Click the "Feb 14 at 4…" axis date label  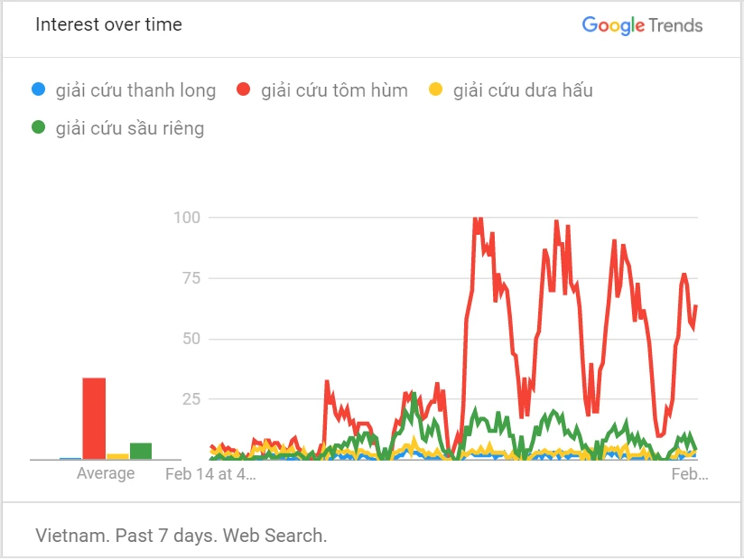pyautogui.click(x=210, y=473)
